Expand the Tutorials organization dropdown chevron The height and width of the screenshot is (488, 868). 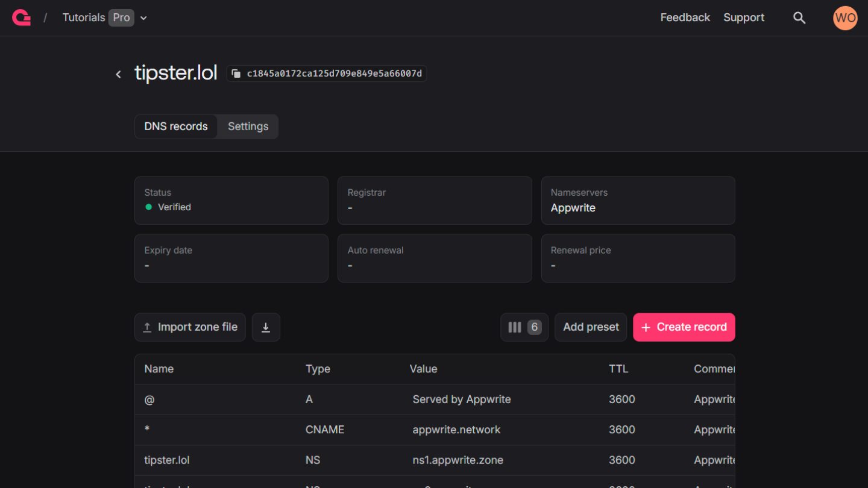point(143,18)
